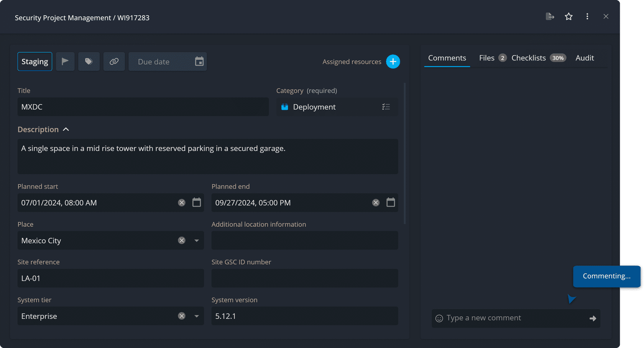Clear the Planned end date value
Screen dimensions: 644x348
pos(376,203)
